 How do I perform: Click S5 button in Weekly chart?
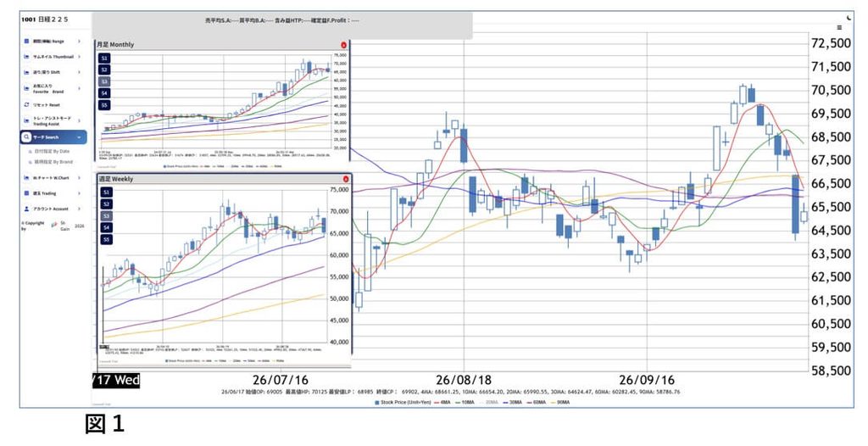(x=106, y=240)
